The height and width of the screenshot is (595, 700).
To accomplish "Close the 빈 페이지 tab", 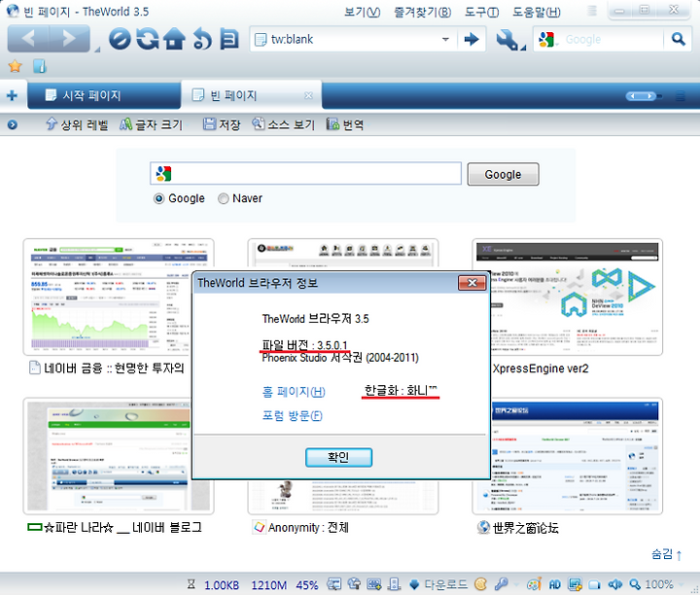I will coord(308,95).
